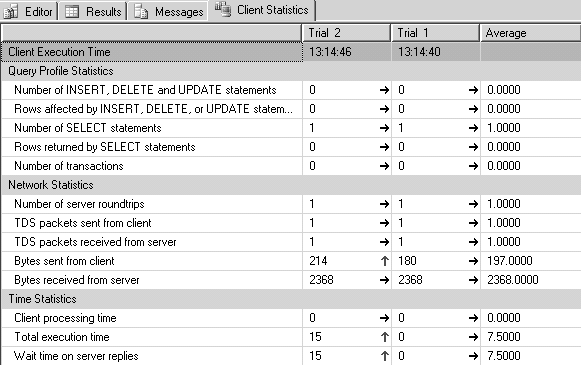Click the Average column header
Screen dimensions: 581x365
pyautogui.click(x=531, y=33)
